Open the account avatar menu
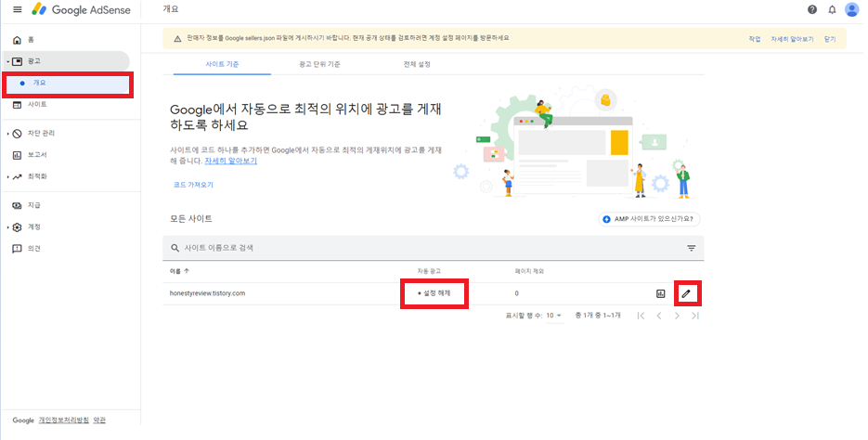Viewport: 868px width, 440px height. pyautogui.click(x=852, y=9)
